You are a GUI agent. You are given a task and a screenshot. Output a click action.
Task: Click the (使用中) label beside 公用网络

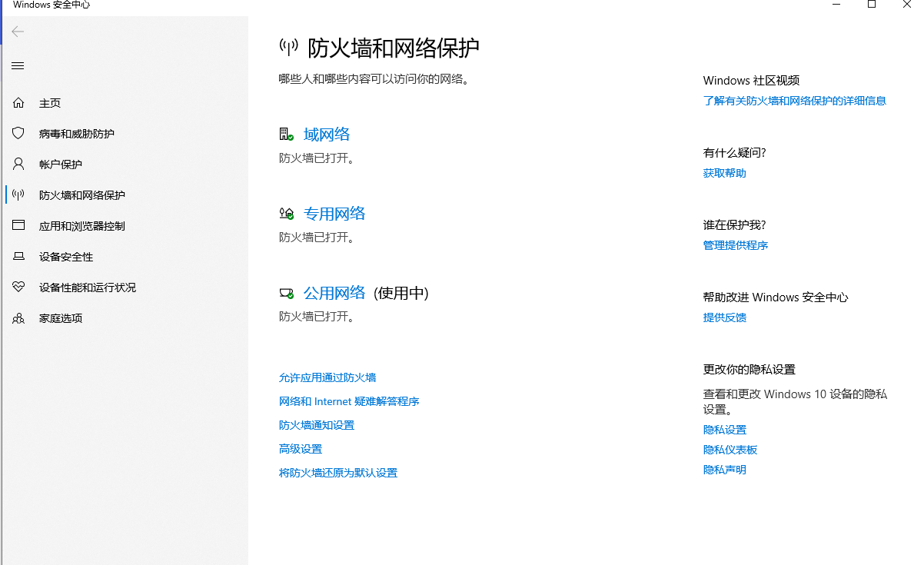401,293
